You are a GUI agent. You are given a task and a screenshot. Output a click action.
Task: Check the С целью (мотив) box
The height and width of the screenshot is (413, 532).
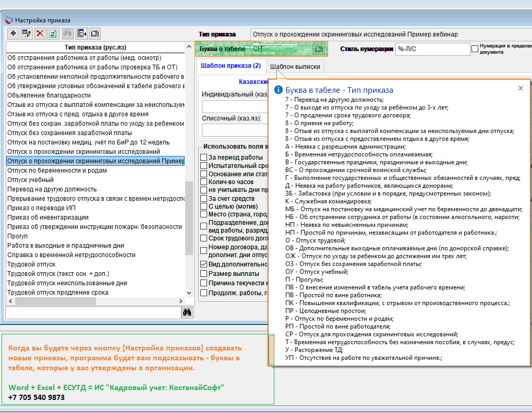203,206
